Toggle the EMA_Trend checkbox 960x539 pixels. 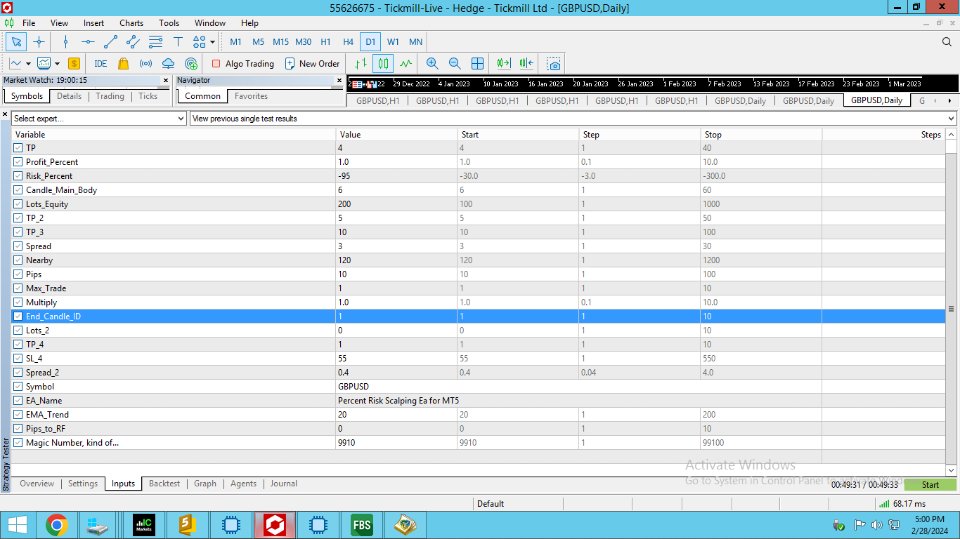tap(18, 415)
